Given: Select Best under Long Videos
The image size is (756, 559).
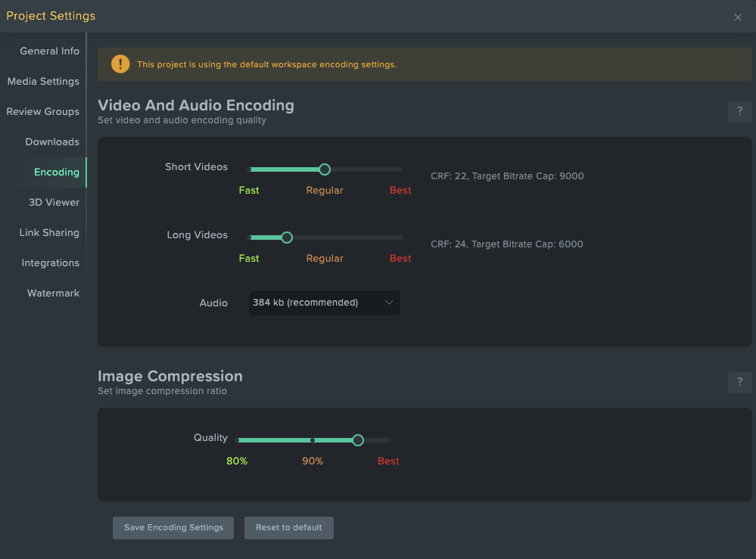Looking at the screenshot, I should point(400,258).
